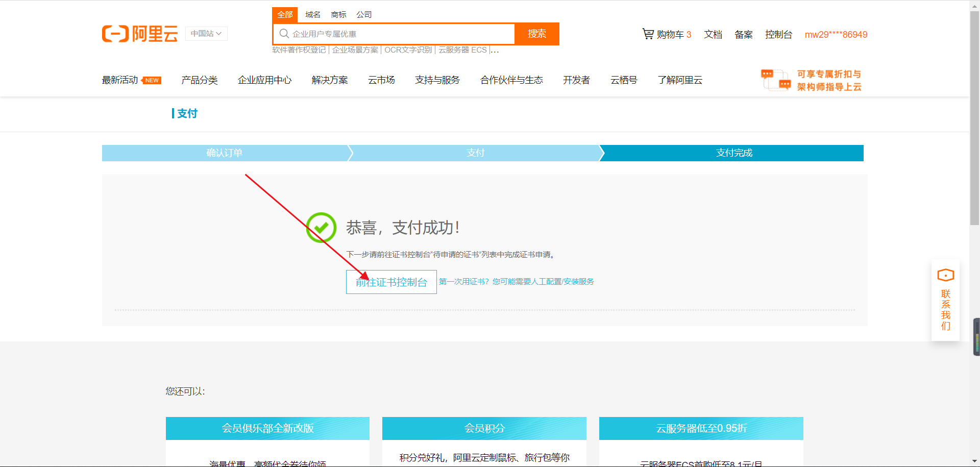The height and width of the screenshot is (467, 980).
Task: Open the 会员积分 card
Action: click(484, 428)
